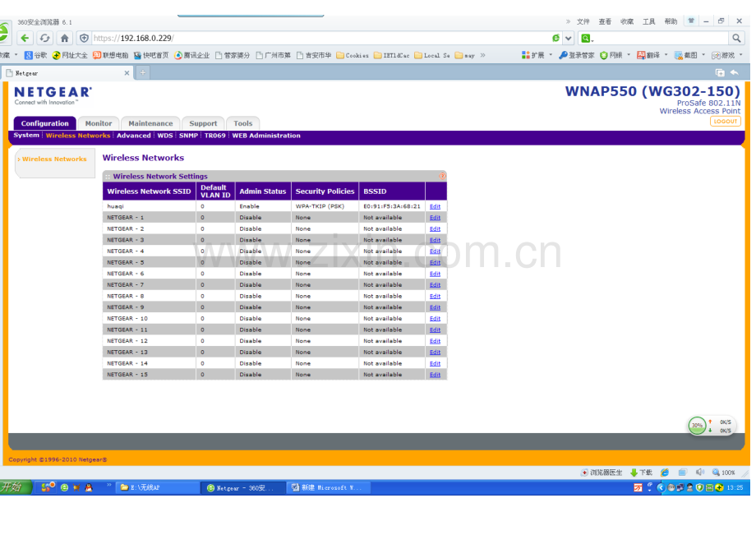
Task: Open the System submenu
Action: click(x=26, y=136)
